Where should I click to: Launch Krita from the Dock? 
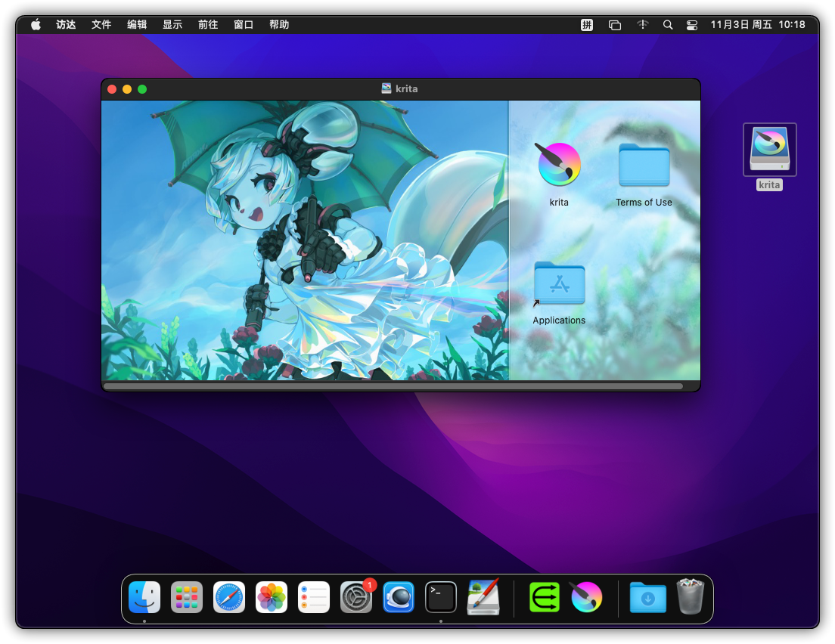tap(586, 597)
